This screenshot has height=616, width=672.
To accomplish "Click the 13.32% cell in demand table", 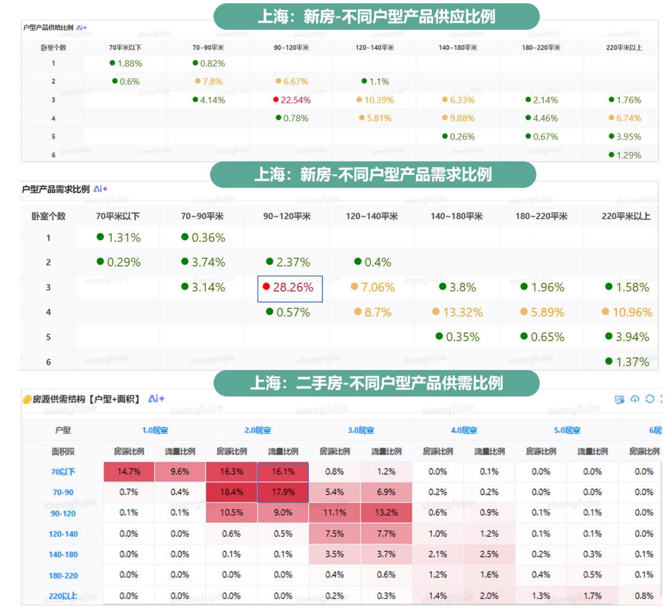I will (457, 312).
